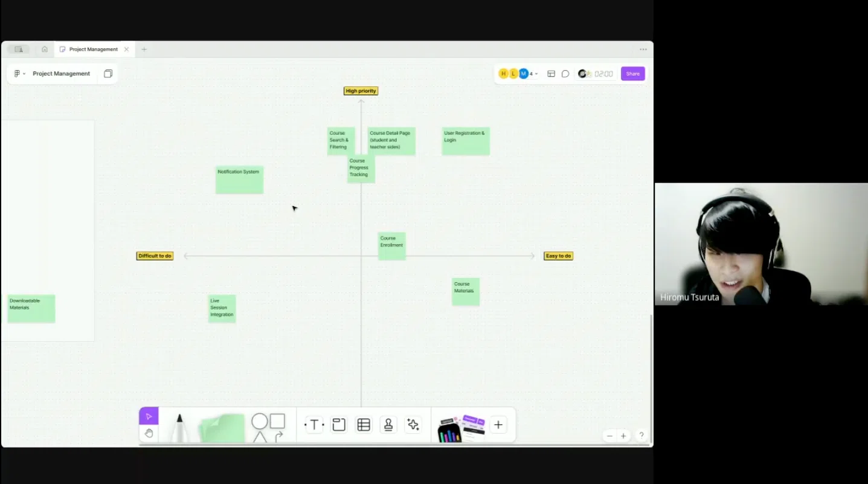The width and height of the screenshot is (868, 484).
Task: Open the help question mark button
Action: tap(641, 435)
